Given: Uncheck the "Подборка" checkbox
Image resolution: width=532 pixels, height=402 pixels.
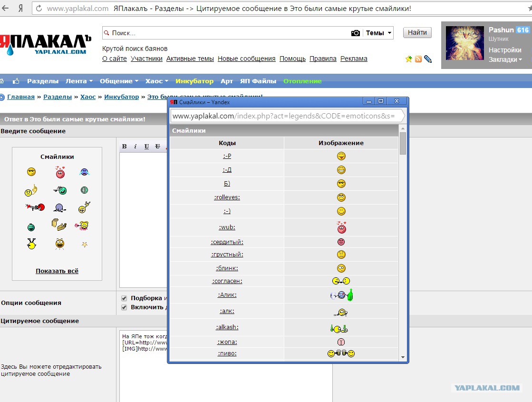Looking at the screenshot, I should 124,298.
